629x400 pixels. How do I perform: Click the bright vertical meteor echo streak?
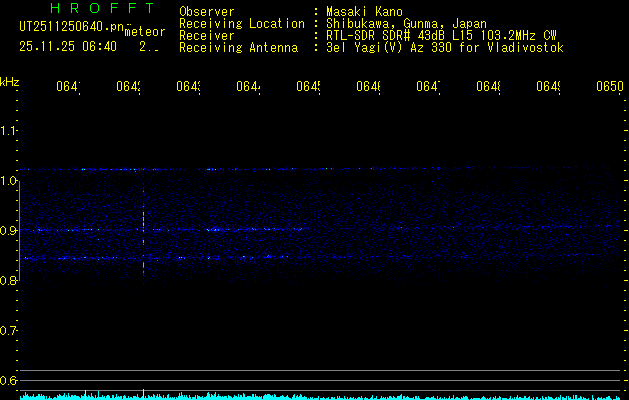144,240
